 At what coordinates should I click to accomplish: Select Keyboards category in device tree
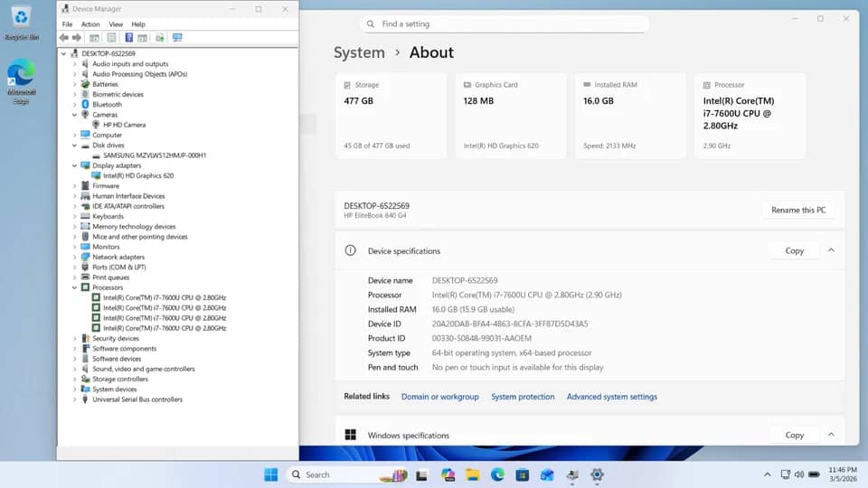[x=108, y=216]
